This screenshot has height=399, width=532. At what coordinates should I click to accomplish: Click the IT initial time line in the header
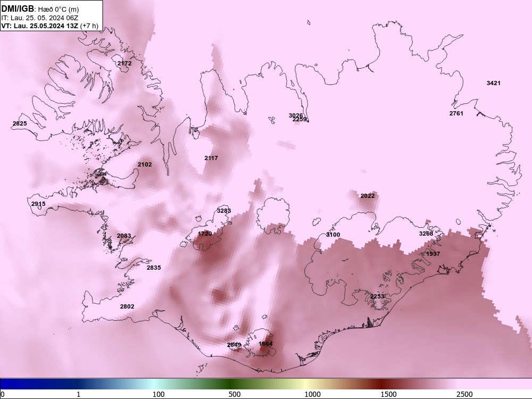(x=39, y=18)
